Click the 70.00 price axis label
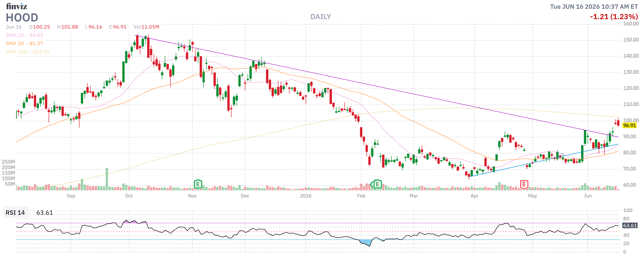Image resolution: width=644 pixels, height=259 pixels. coord(629,169)
